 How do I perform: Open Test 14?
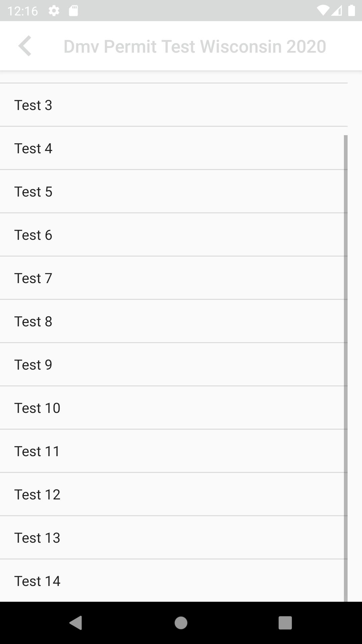click(x=174, y=581)
